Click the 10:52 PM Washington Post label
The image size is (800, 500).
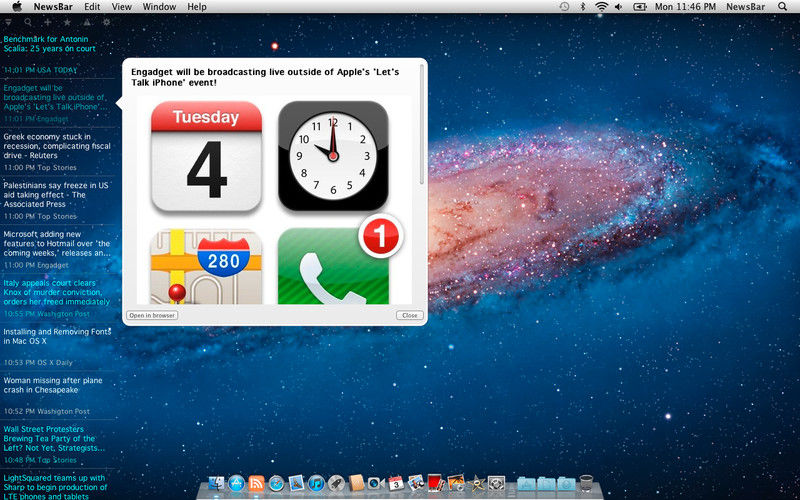click(47, 411)
